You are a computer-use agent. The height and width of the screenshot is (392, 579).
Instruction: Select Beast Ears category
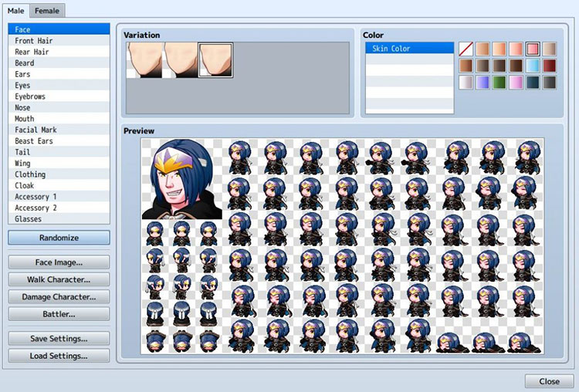[59, 140]
